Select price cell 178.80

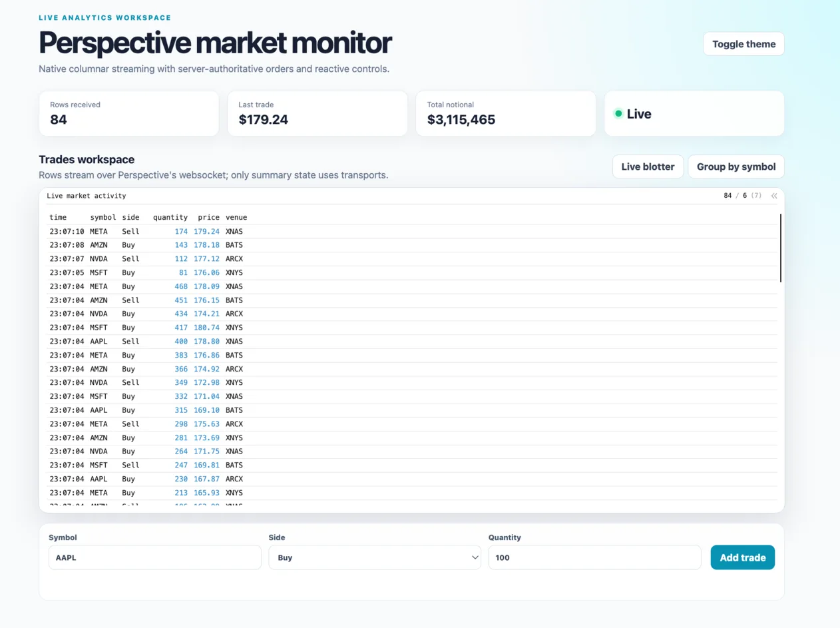tap(206, 342)
